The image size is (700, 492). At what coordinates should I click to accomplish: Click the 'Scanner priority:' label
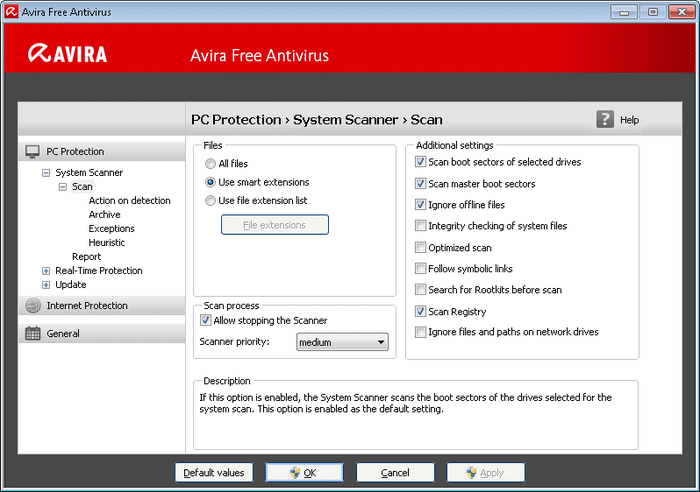pos(234,342)
